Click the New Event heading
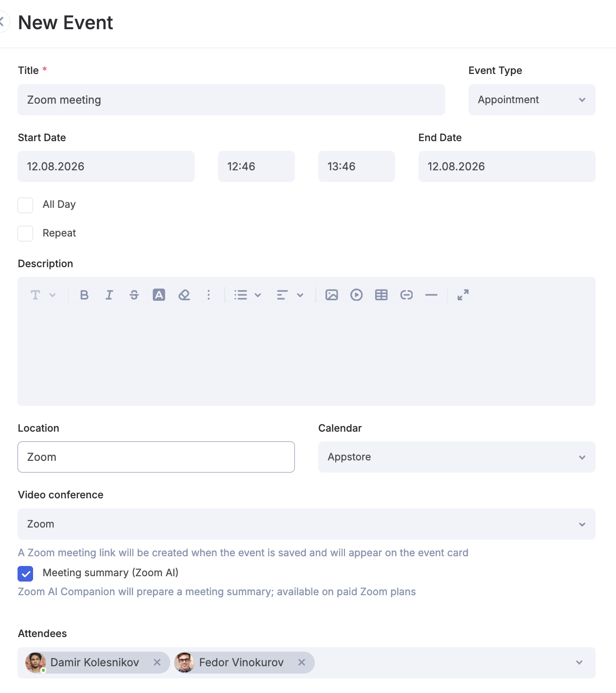616x693 pixels. coord(66,22)
